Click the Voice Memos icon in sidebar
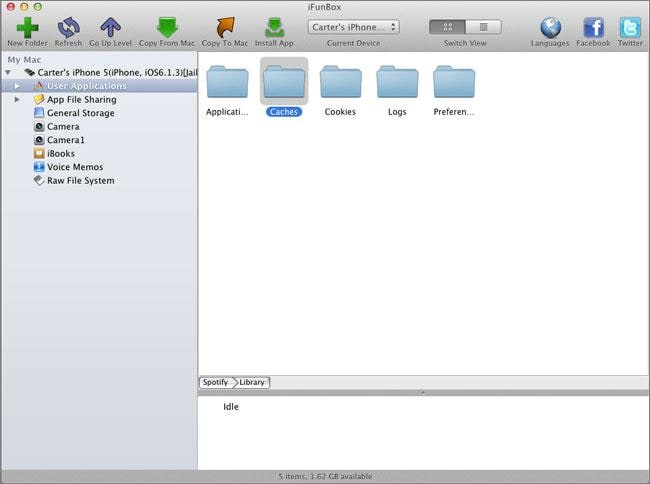 [39, 167]
